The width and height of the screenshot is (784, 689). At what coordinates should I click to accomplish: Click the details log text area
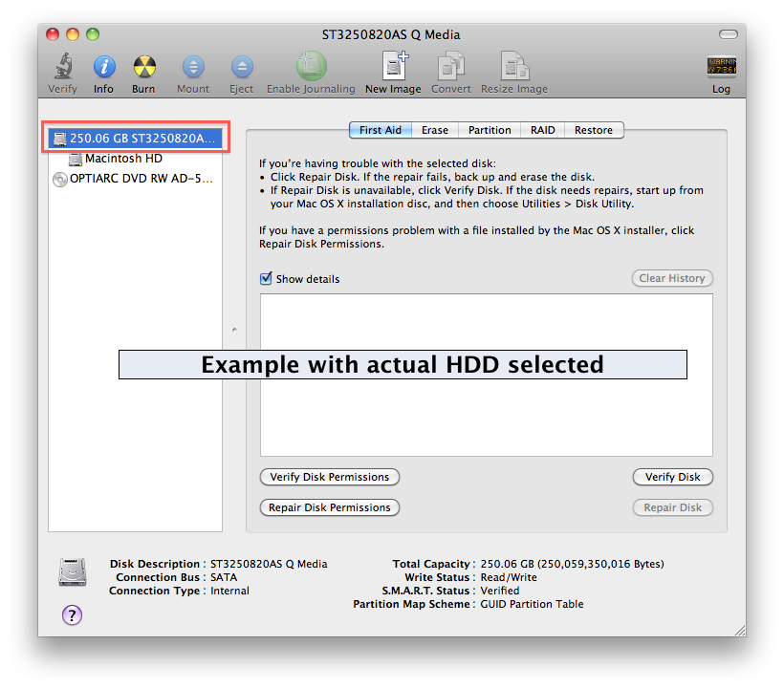tap(487, 375)
